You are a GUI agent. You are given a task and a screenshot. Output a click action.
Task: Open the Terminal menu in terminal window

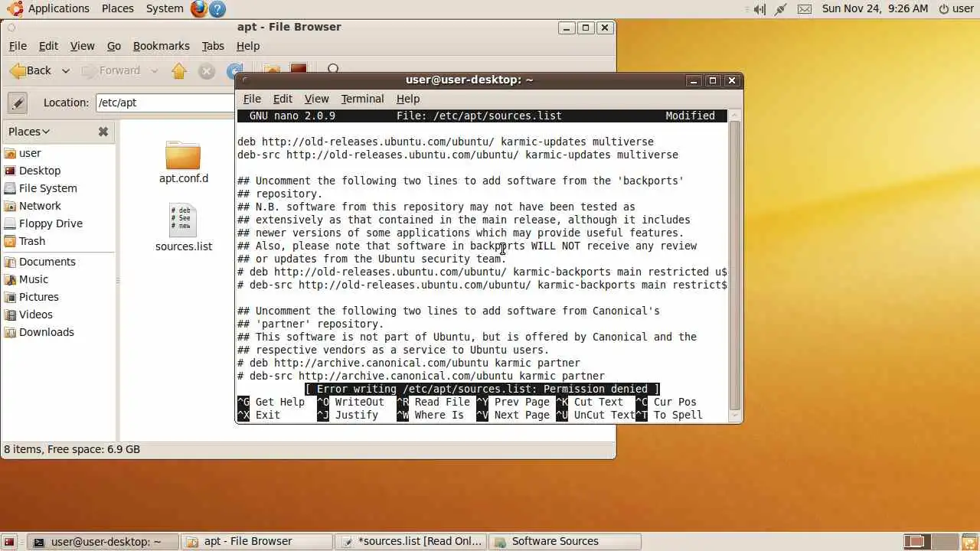click(x=362, y=99)
